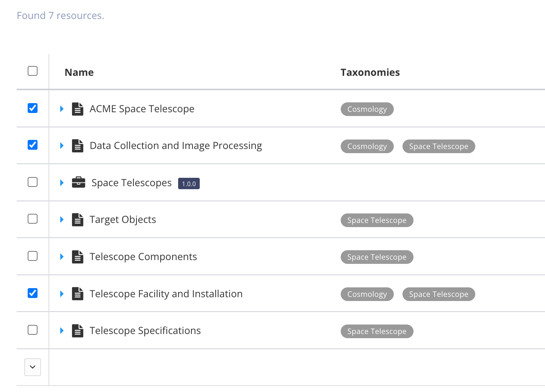The height and width of the screenshot is (392, 545).
Task: Expand the Telescope Components entry
Action: coord(62,256)
